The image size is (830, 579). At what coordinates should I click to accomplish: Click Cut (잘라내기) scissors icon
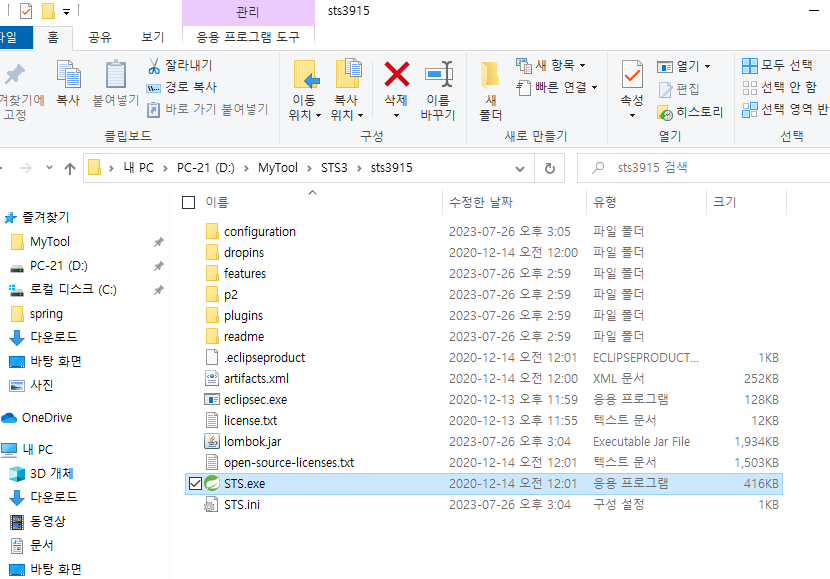154,66
